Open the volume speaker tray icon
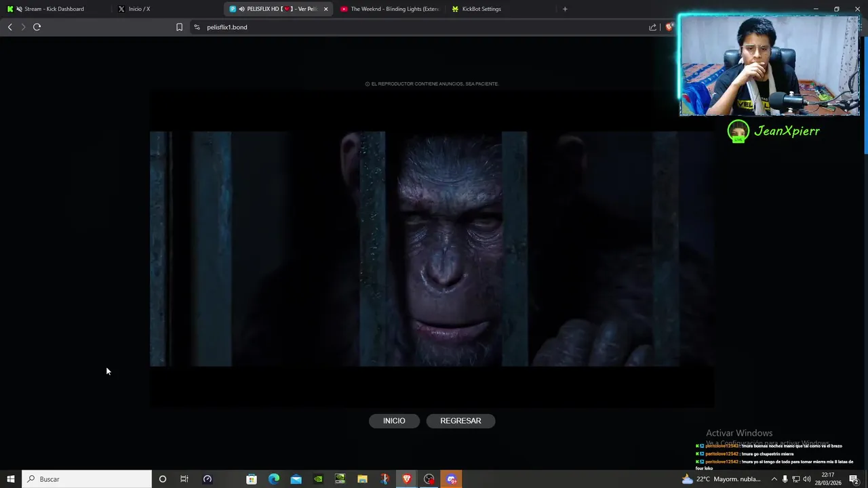 point(807,479)
